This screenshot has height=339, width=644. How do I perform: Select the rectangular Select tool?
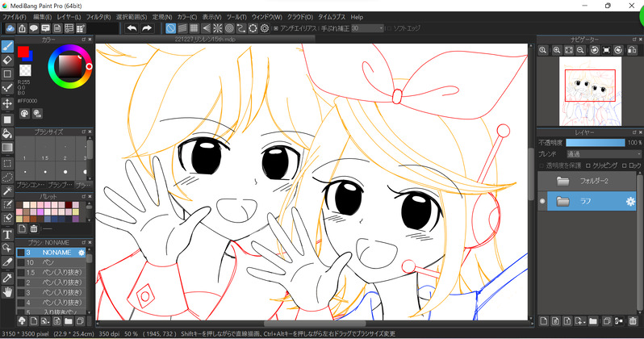coord(7,164)
